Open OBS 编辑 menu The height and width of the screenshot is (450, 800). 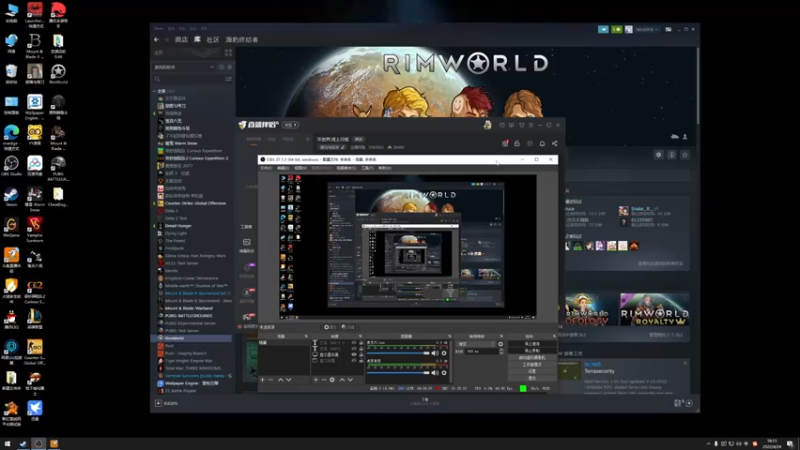(283, 168)
